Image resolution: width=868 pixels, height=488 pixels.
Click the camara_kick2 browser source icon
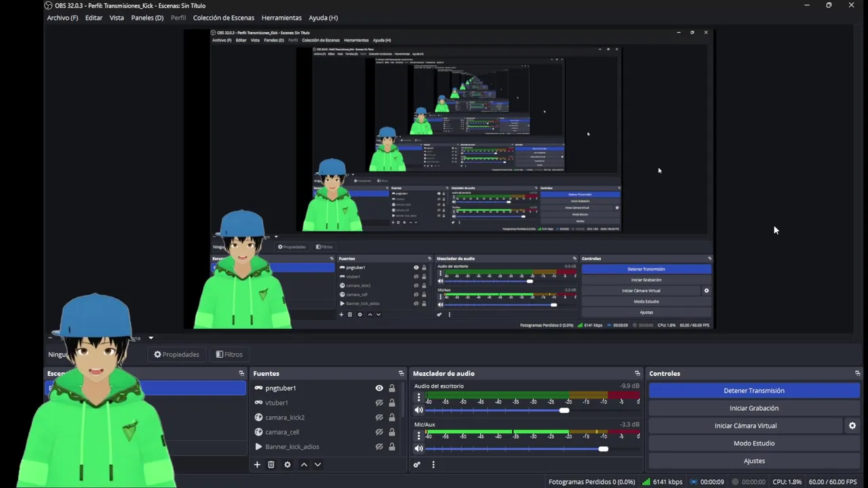coord(258,418)
